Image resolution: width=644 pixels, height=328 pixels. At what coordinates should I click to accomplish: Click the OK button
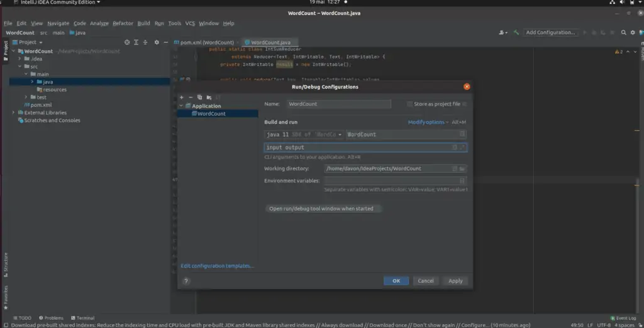396,281
